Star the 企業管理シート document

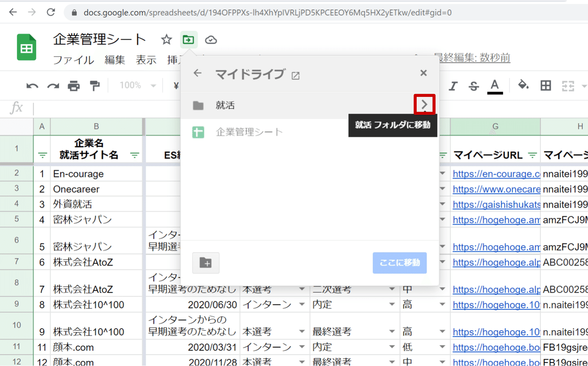[x=166, y=39]
